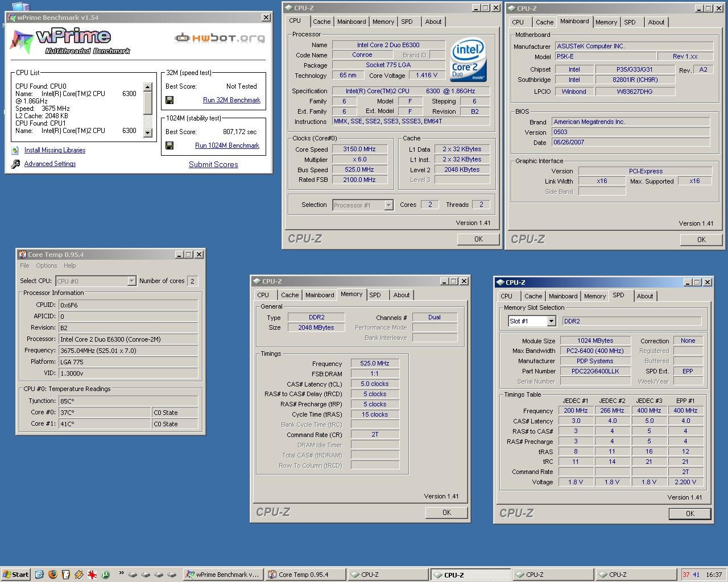Open the Select CPU dropdown in Core Temp
Image resolution: width=728 pixels, height=582 pixels.
(x=131, y=281)
